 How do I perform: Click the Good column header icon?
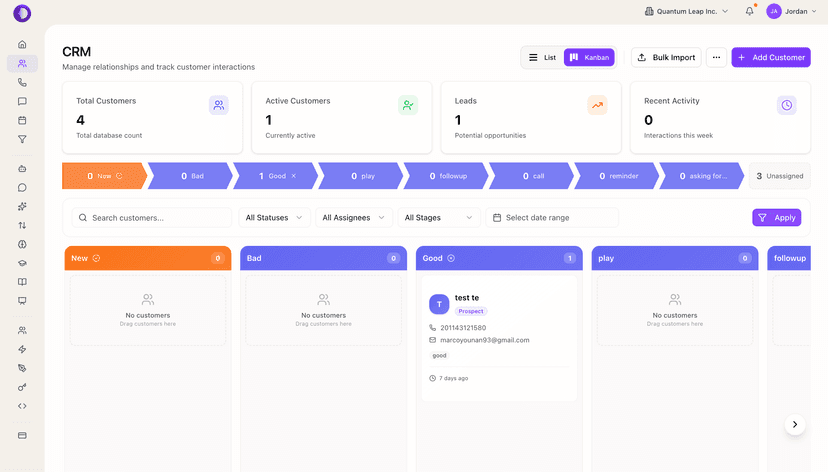click(x=451, y=258)
